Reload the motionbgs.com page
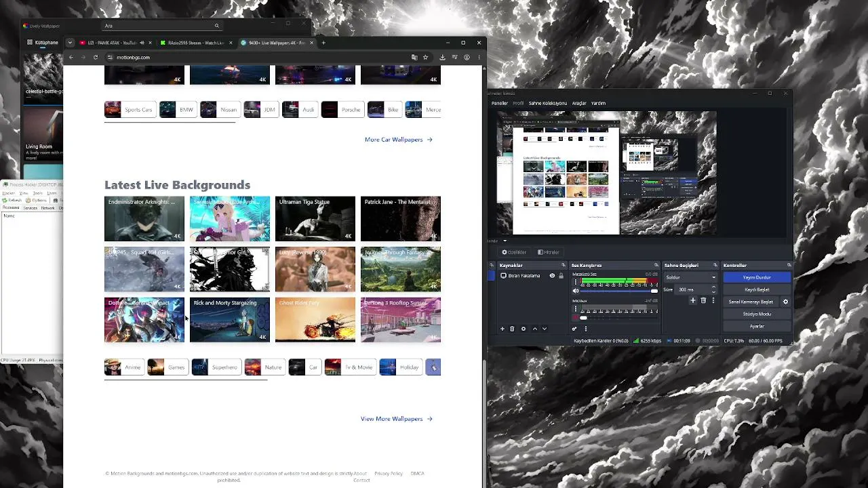This screenshot has height=488, width=868. pyautogui.click(x=96, y=58)
